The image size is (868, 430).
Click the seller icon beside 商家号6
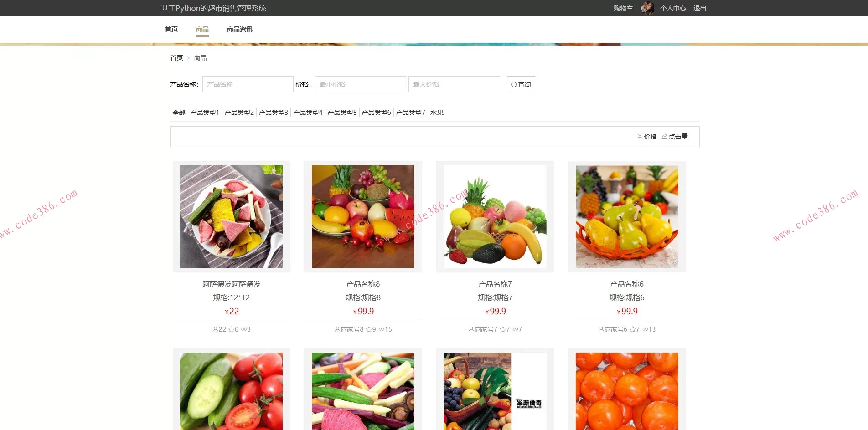click(x=601, y=329)
